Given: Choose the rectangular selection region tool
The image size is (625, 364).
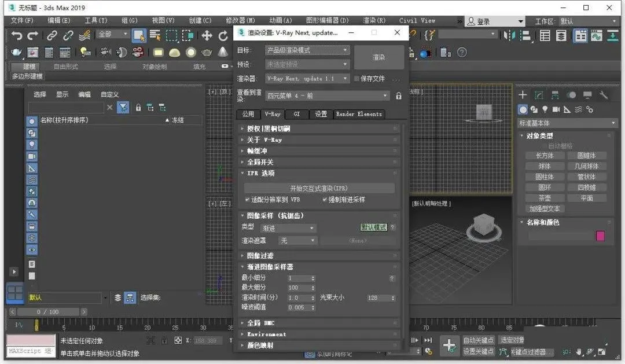Looking at the screenshot, I should (x=171, y=35).
